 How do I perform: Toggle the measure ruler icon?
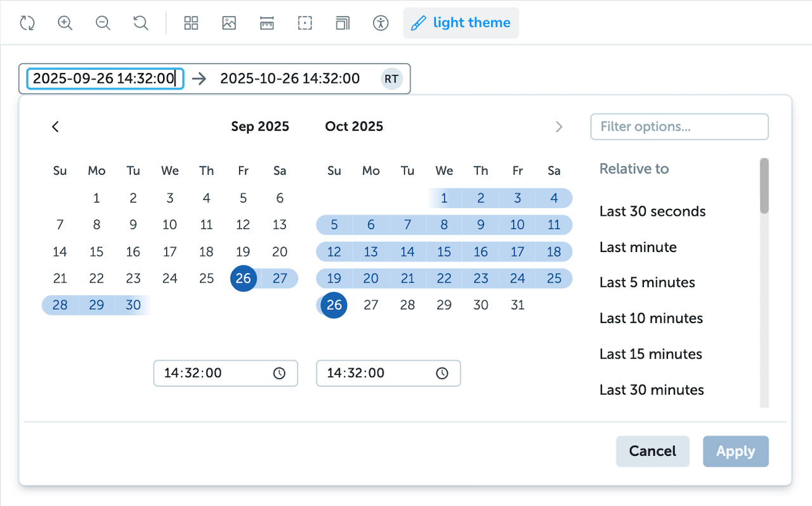click(267, 23)
